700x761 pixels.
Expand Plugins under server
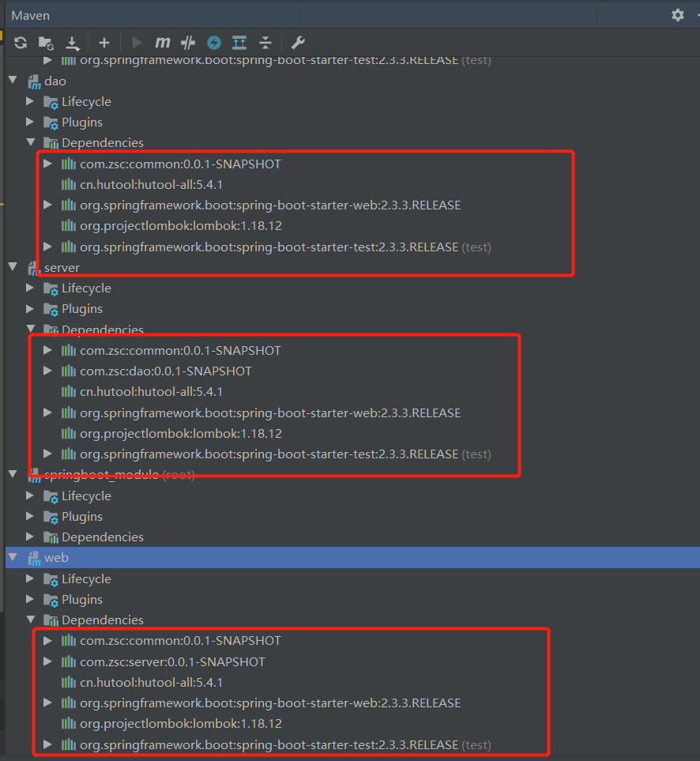coord(30,309)
